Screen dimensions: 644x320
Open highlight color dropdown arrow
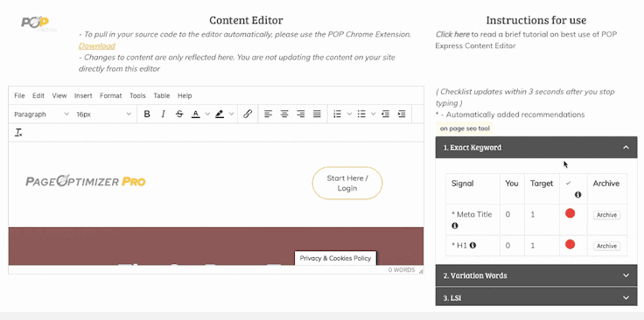[231, 114]
